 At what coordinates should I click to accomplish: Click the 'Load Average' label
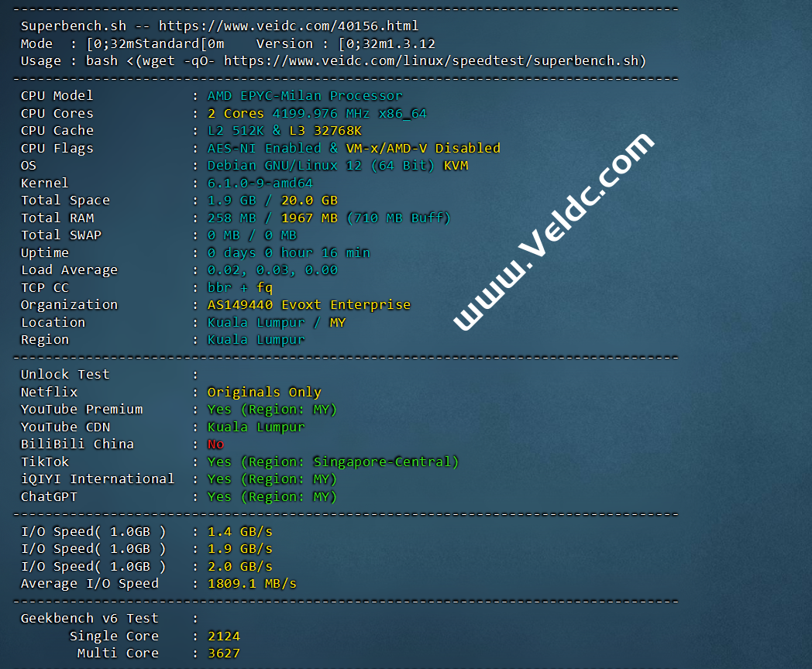click(69, 270)
